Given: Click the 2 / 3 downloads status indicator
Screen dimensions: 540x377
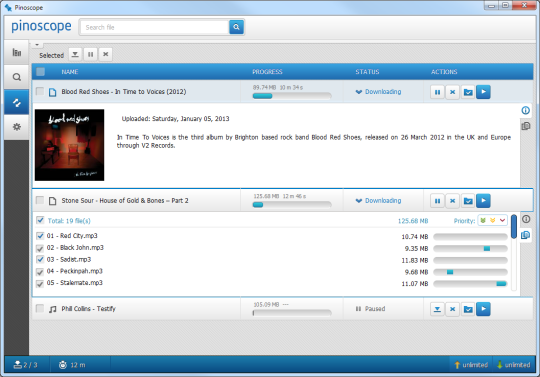Looking at the screenshot, I should (25, 365).
